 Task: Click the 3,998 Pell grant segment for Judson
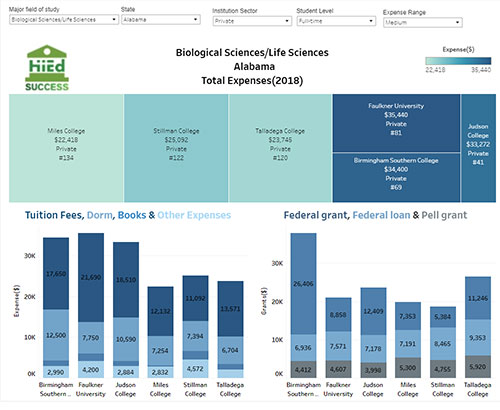tap(373, 370)
